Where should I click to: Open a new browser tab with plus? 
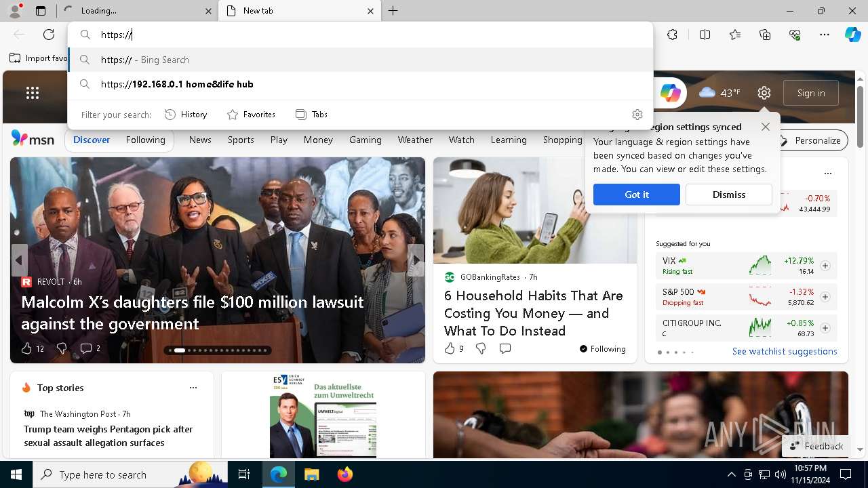[x=393, y=11]
